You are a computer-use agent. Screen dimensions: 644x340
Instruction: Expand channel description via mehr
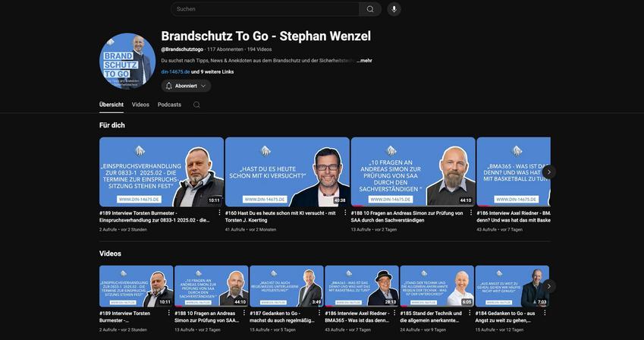coord(364,61)
